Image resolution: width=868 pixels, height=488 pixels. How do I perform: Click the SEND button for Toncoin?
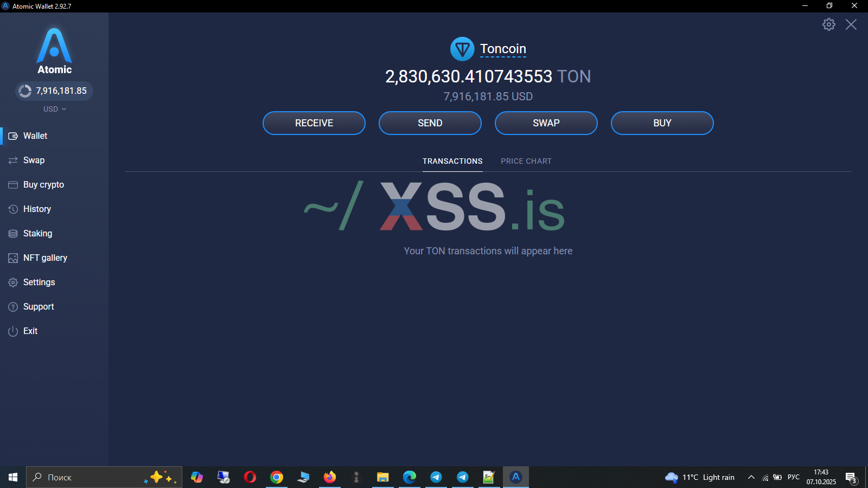pos(430,123)
